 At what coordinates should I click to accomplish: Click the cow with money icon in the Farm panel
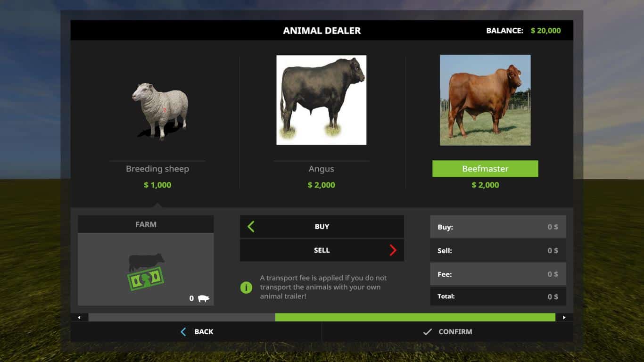pyautogui.click(x=146, y=271)
